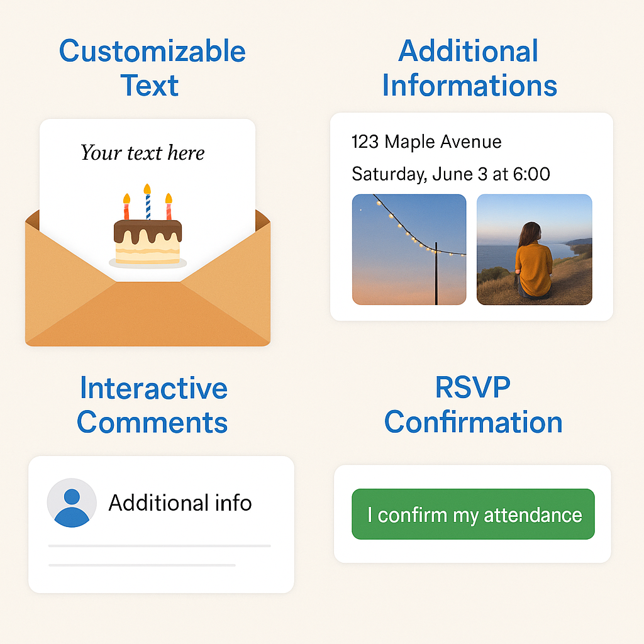Click the left orange candle on cake

pos(126,208)
